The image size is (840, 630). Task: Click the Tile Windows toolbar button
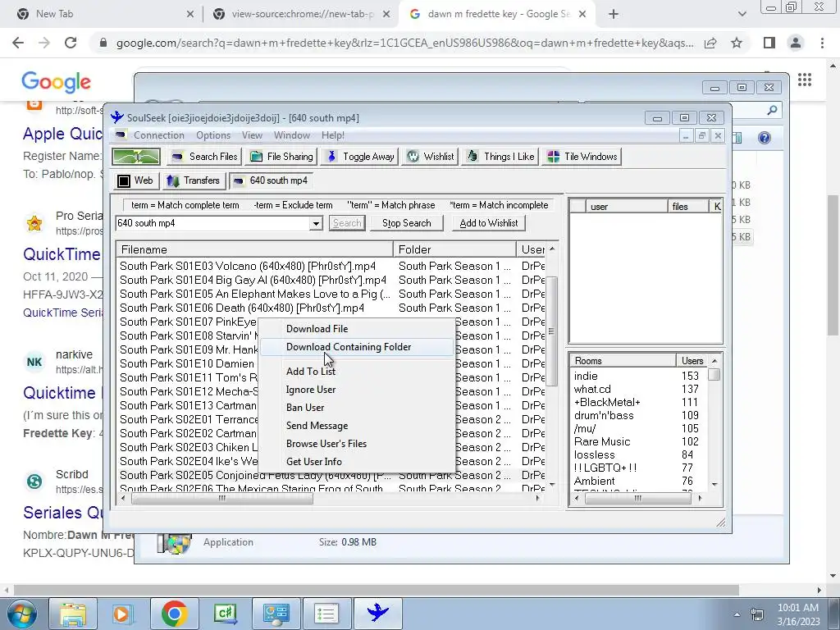(x=582, y=157)
